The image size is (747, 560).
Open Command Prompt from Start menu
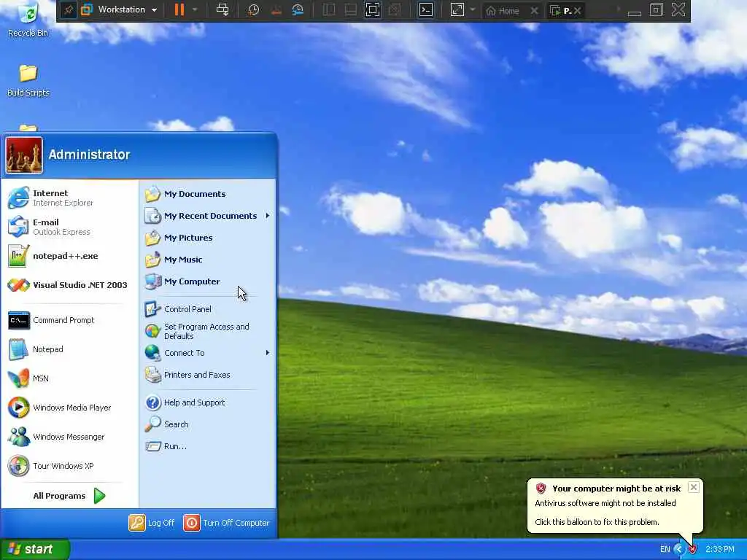(x=69, y=320)
